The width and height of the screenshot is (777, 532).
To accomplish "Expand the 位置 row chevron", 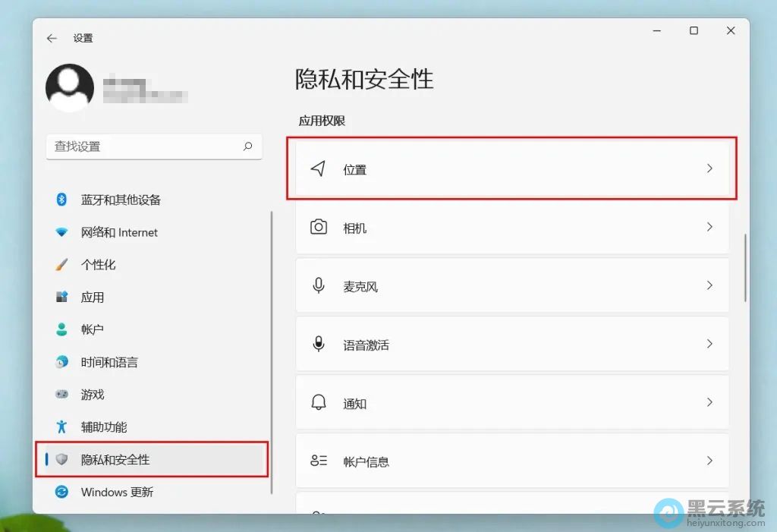I will (709, 168).
